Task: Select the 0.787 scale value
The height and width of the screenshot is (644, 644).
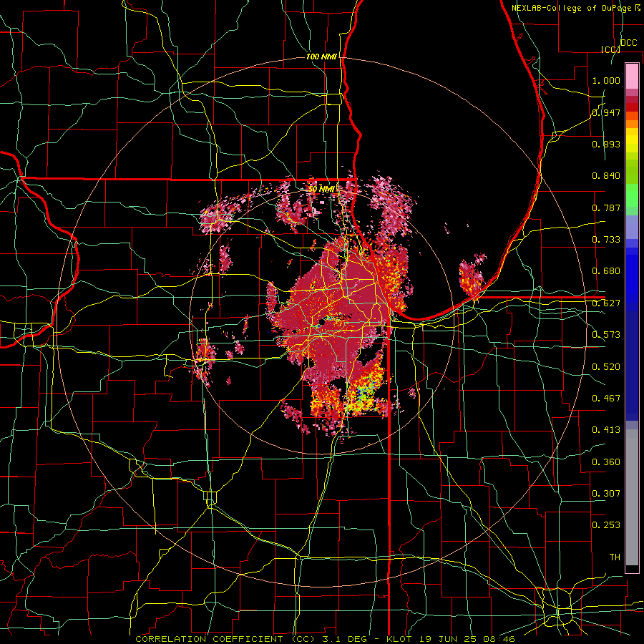Action: click(606, 208)
